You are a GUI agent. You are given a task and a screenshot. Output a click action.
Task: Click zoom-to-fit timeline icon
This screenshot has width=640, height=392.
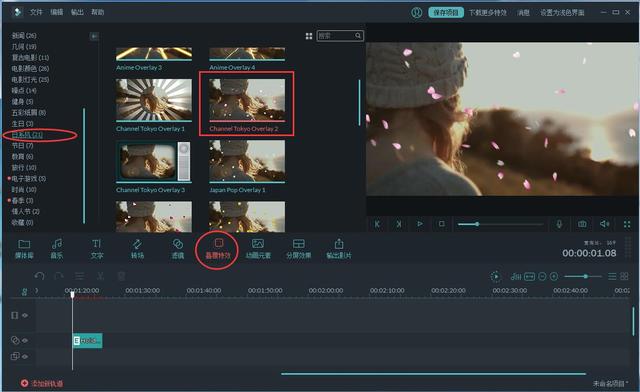[x=529, y=276]
